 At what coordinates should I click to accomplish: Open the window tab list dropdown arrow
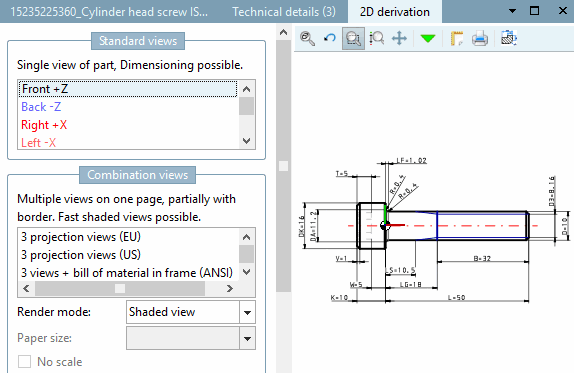[x=512, y=11]
